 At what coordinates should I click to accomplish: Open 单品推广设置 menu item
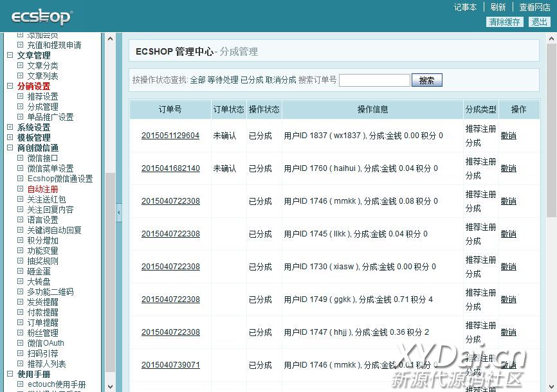point(50,117)
